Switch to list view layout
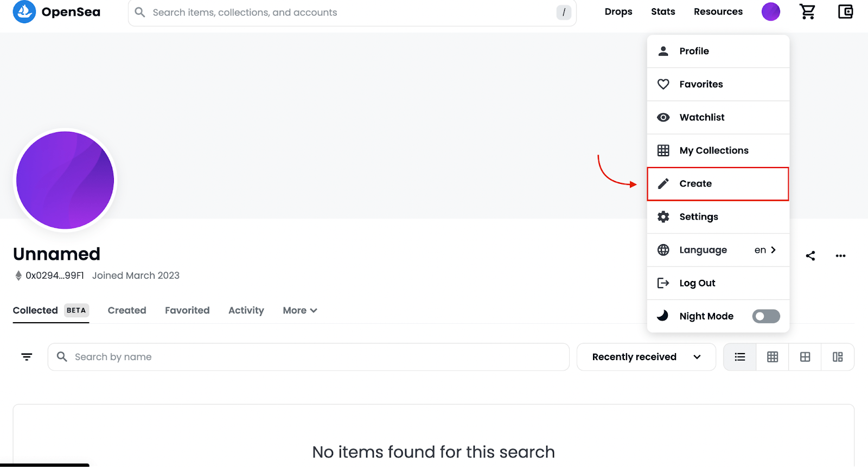The height and width of the screenshot is (467, 868). pos(740,357)
